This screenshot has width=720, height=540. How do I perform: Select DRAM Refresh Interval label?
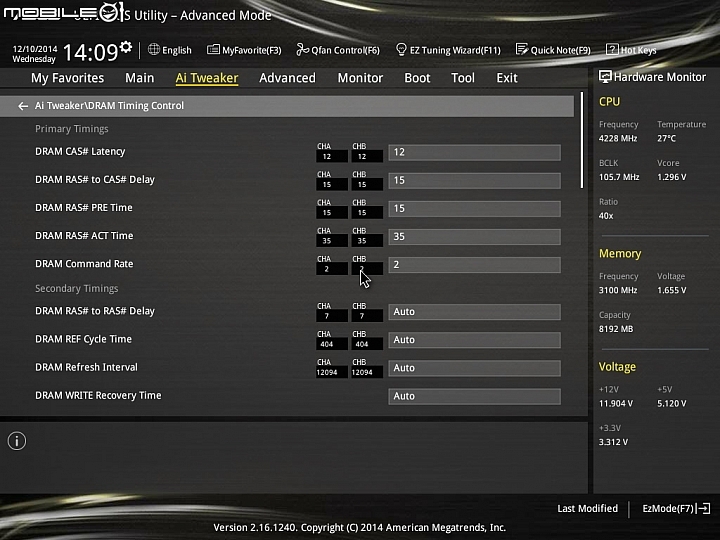click(86, 367)
